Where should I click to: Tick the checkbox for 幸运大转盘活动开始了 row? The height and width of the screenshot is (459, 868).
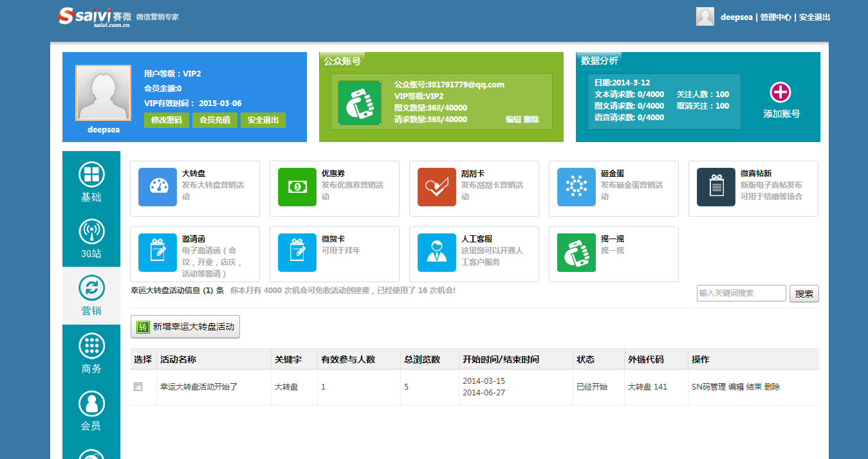click(x=138, y=387)
